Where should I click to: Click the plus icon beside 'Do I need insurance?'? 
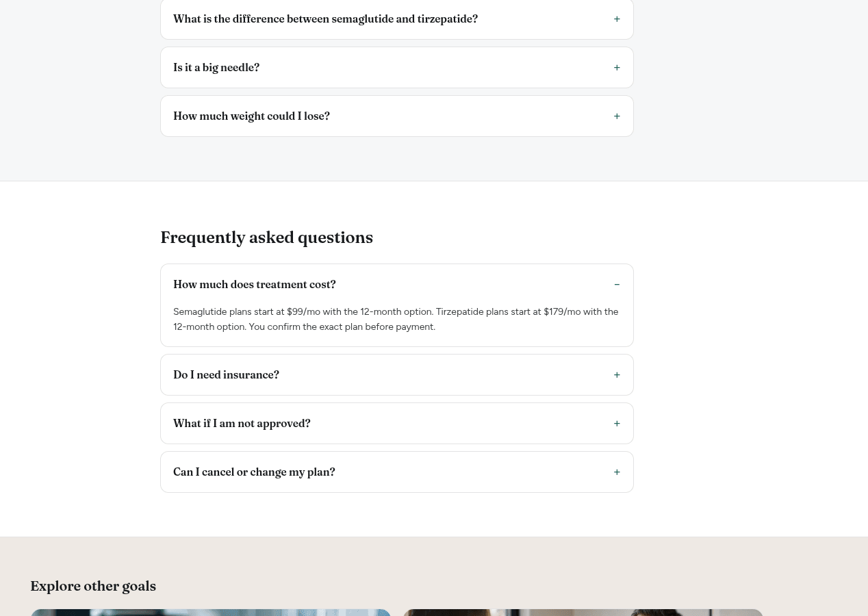coord(617,375)
